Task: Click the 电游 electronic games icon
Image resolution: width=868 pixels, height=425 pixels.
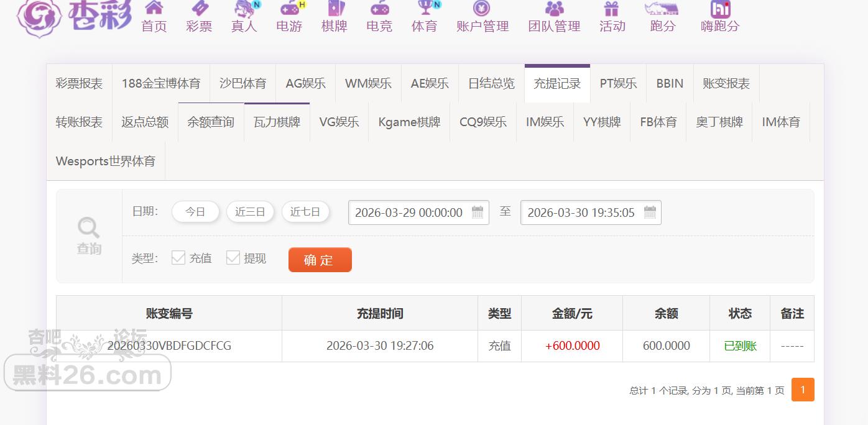Action: pos(288,17)
